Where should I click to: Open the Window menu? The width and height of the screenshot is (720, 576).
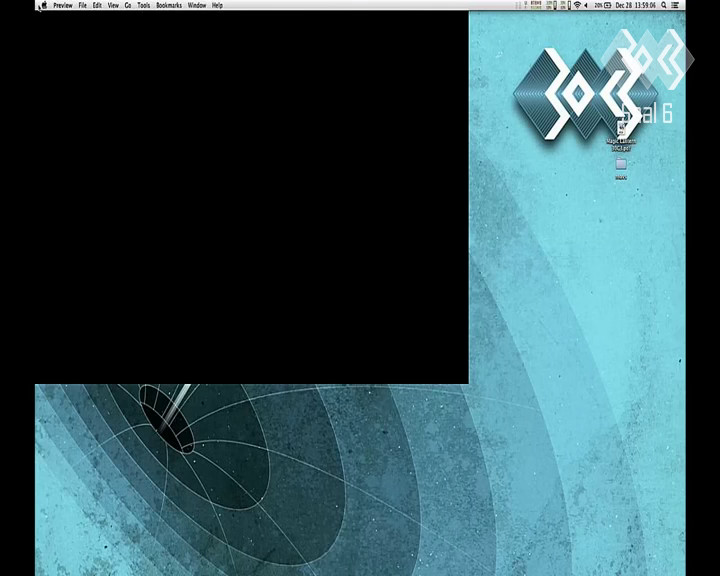(197, 6)
